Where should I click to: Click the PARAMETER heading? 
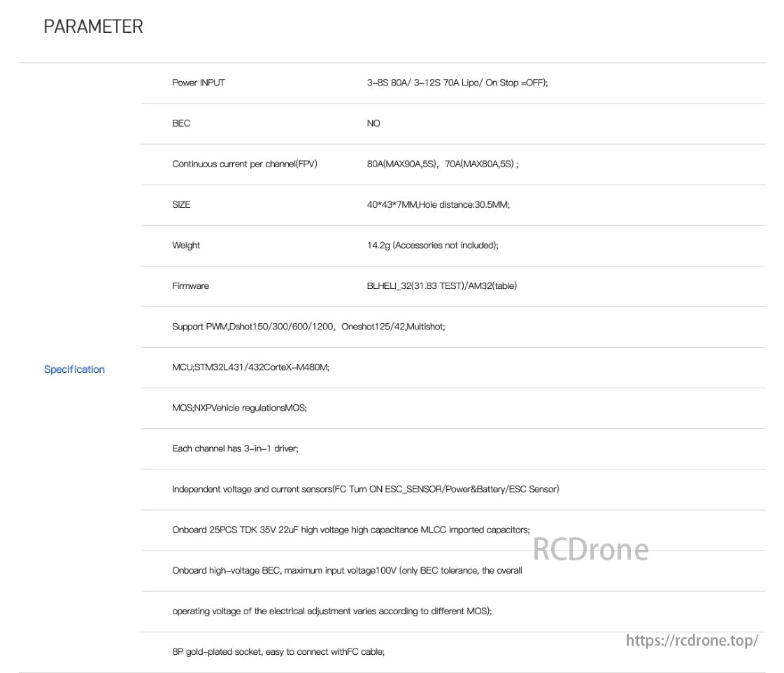[93, 27]
